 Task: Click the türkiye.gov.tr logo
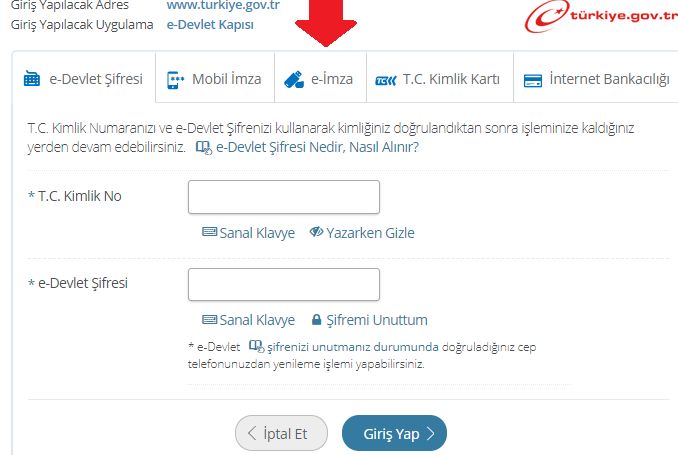click(601, 16)
